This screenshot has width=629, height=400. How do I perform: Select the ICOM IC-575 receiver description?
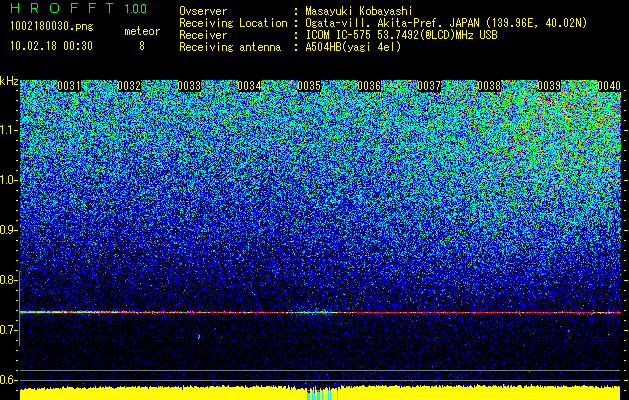[401, 35]
